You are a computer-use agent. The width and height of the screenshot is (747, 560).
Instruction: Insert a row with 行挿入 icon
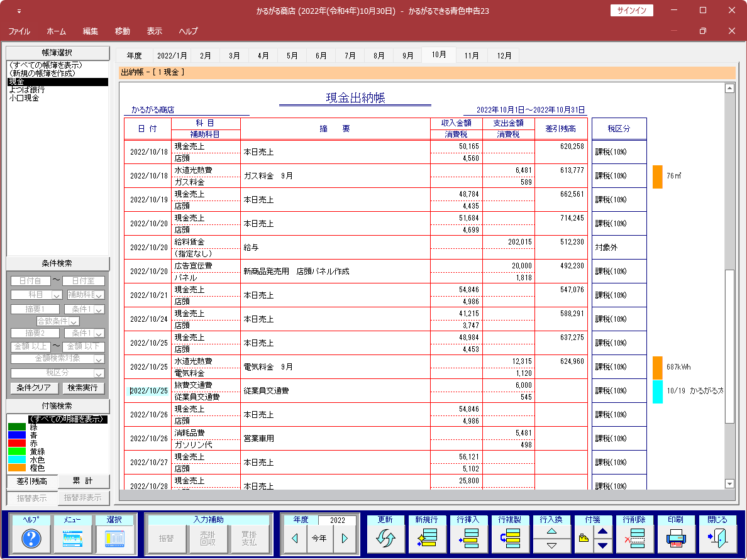click(468, 539)
